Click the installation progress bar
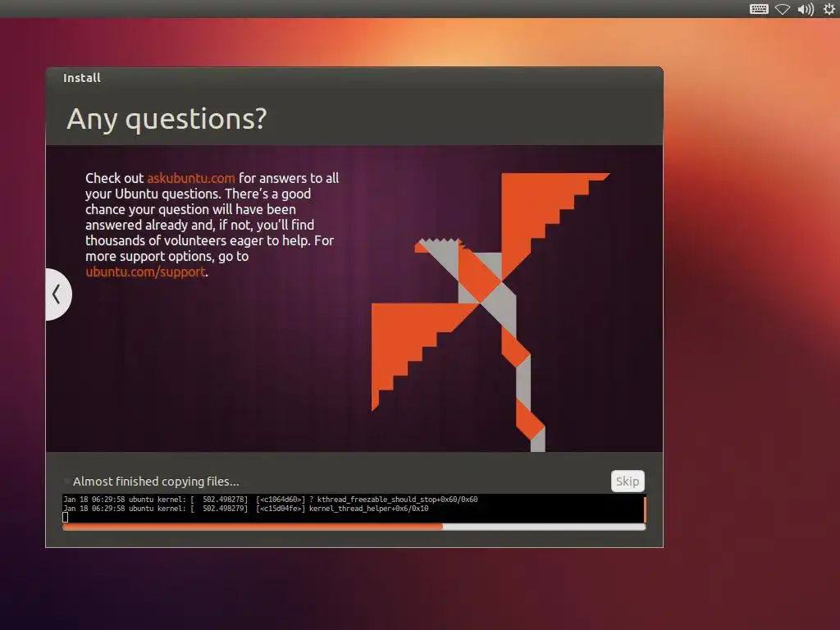 pos(354,527)
